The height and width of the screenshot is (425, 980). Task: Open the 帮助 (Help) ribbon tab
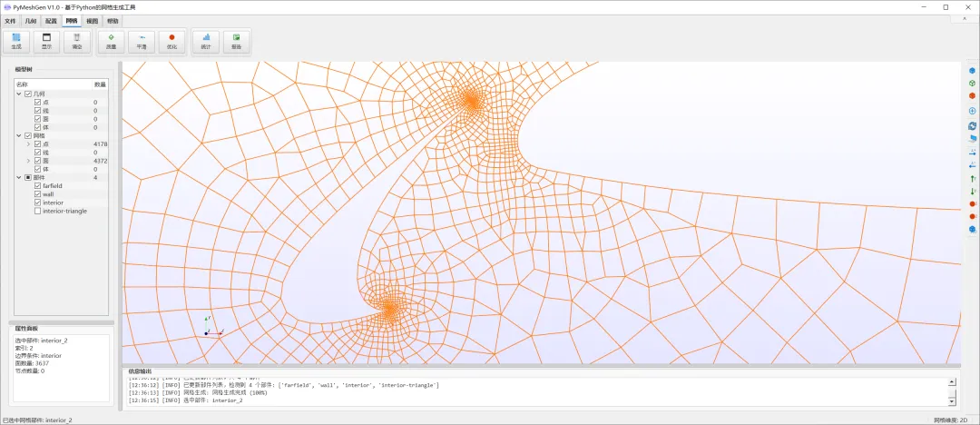coord(113,21)
